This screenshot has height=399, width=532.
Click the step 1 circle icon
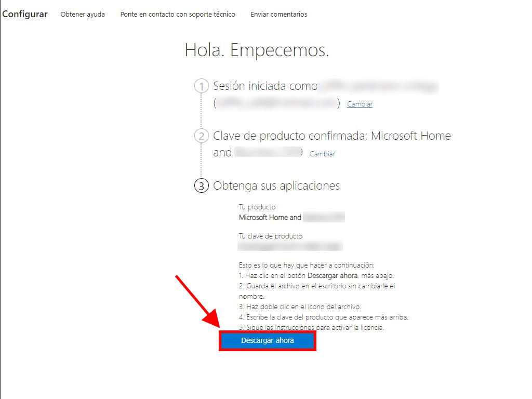coord(201,86)
